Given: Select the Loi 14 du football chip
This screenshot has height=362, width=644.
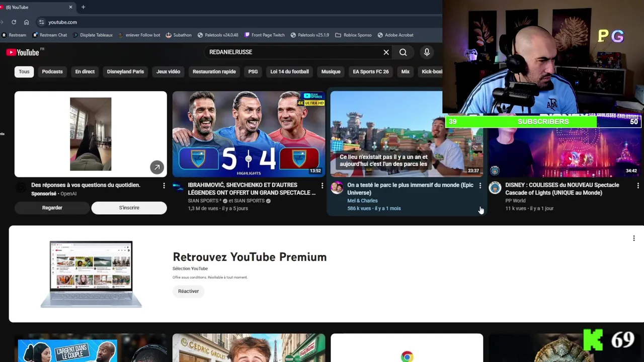Looking at the screenshot, I should pyautogui.click(x=289, y=71).
